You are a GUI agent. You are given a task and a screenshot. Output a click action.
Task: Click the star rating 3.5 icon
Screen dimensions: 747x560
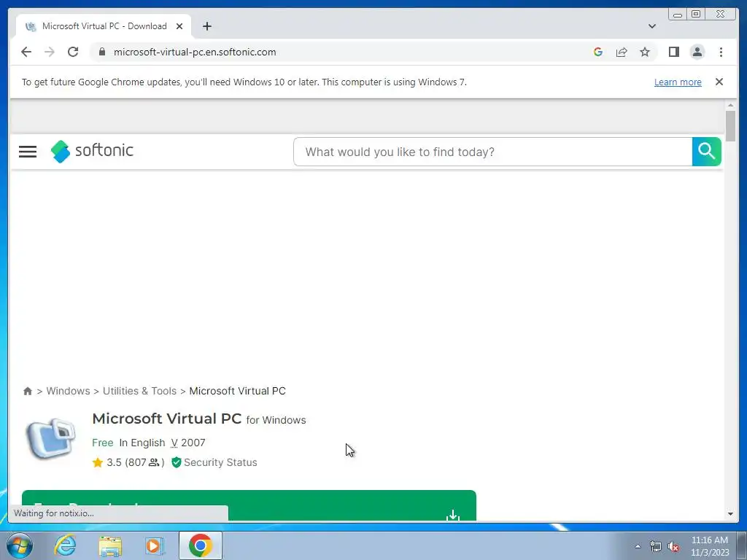[98, 462]
